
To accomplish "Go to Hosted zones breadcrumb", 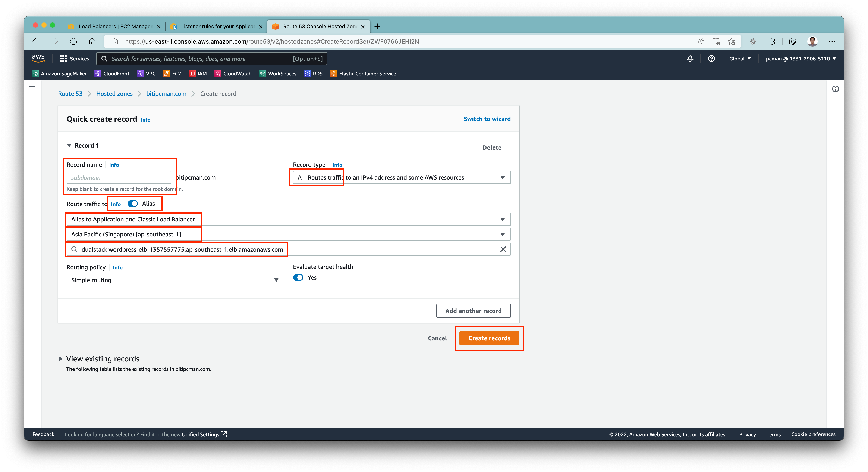I will [x=114, y=94].
